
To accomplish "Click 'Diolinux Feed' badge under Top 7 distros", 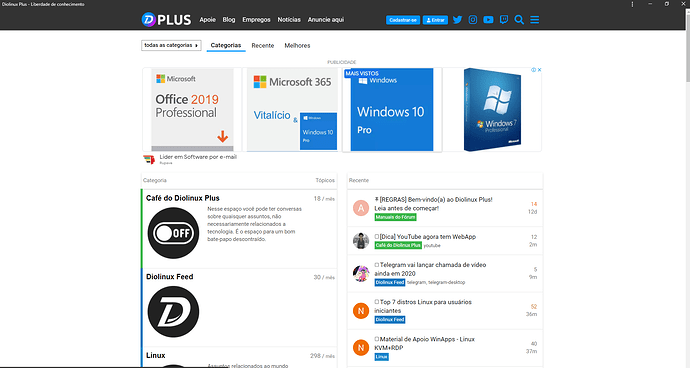I will pyautogui.click(x=390, y=320).
